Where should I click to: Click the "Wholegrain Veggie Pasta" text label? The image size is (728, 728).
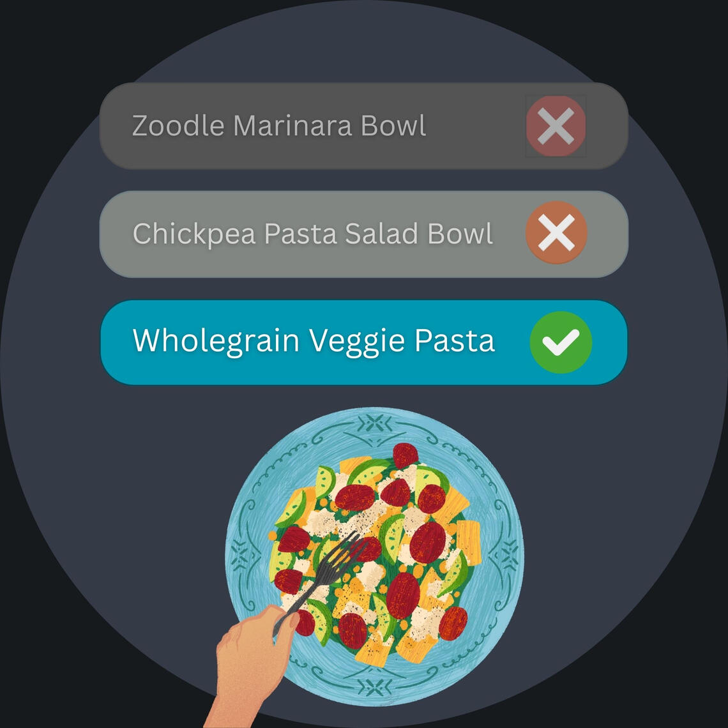[314, 340]
